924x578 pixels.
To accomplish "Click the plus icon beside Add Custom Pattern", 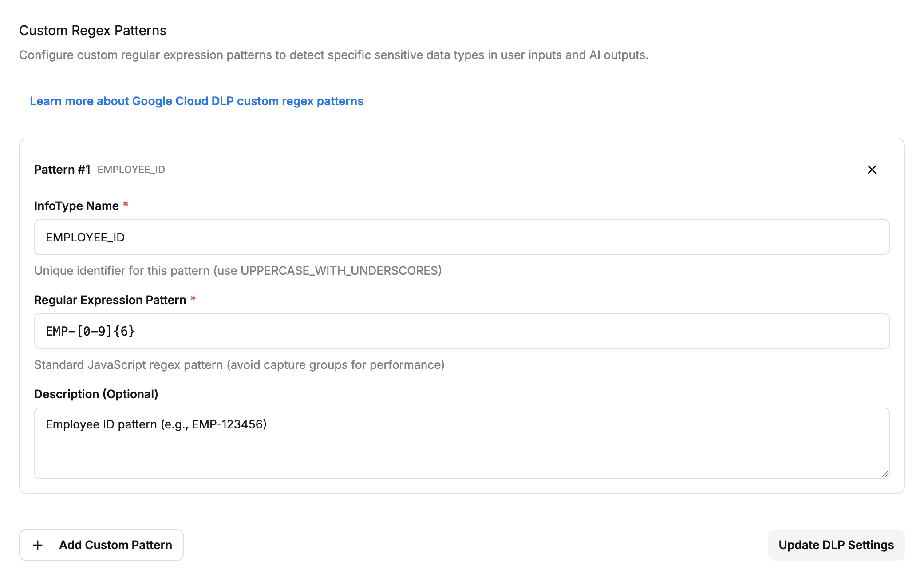I will tap(39, 545).
